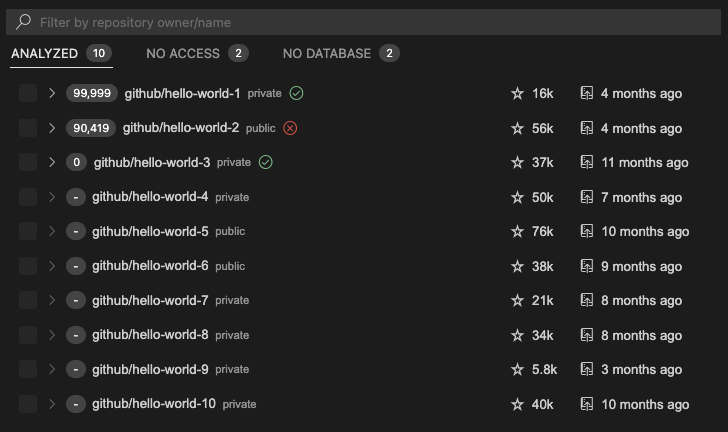The image size is (728, 432).
Task: Expand the github/hello-world-7 row chevron
Action: pos(52,301)
